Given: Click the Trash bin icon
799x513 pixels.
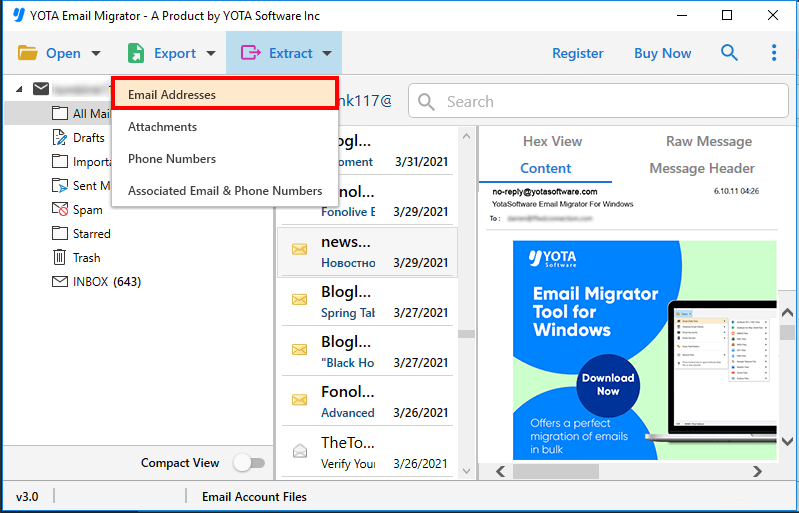Looking at the screenshot, I should coord(60,257).
